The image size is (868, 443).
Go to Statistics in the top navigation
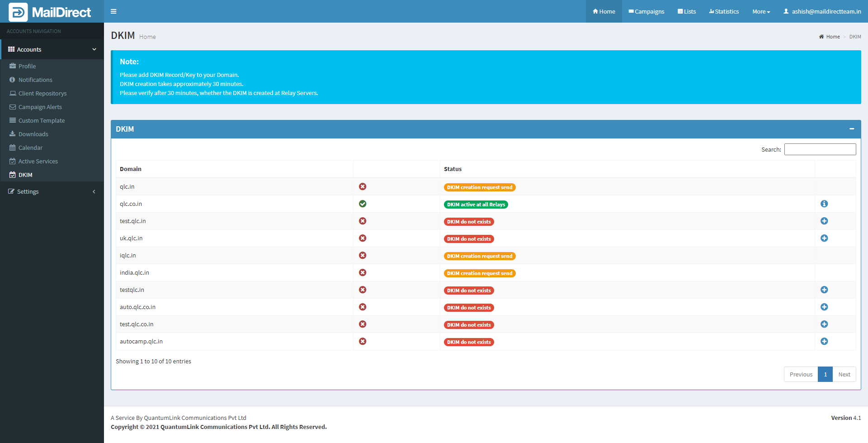pyautogui.click(x=724, y=11)
